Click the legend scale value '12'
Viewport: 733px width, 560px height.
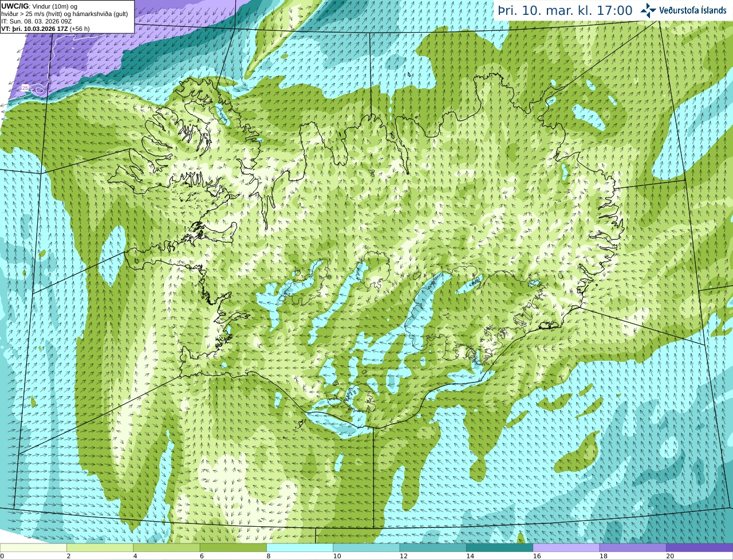click(403, 556)
